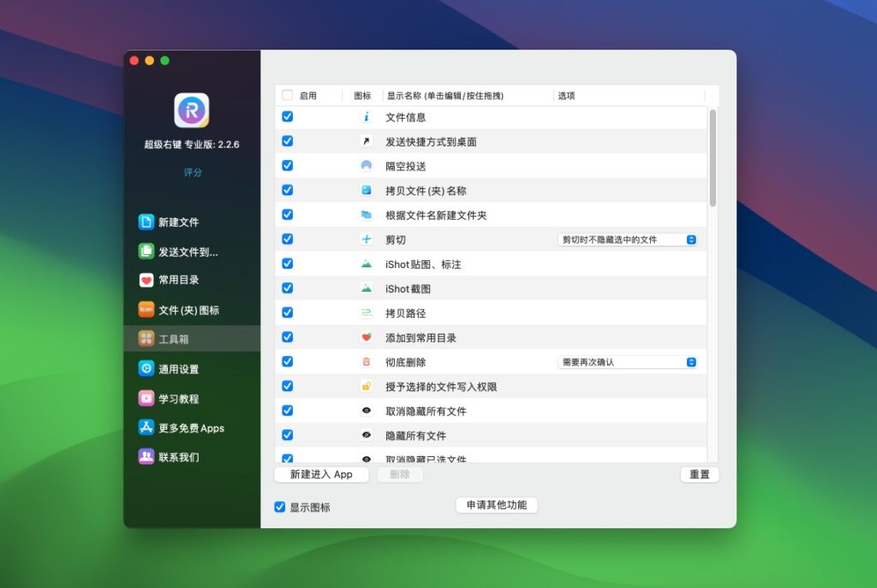
Task: Open the 需要再次确认 dropdown
Action: point(628,361)
